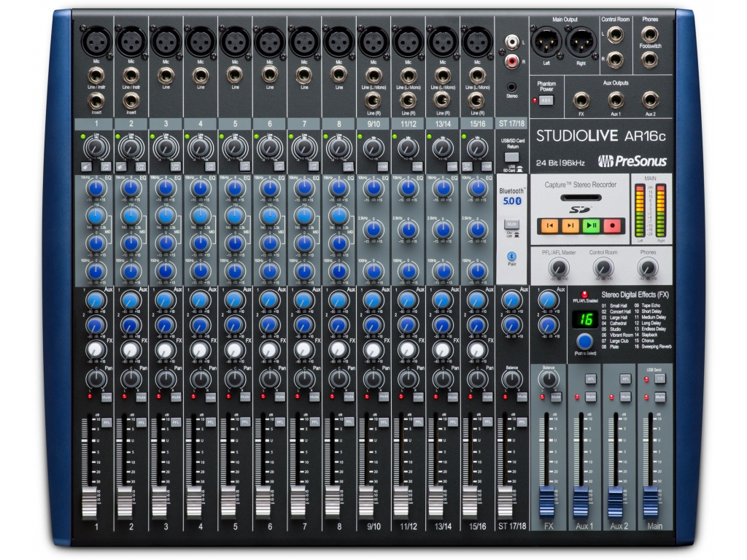Tap the green Play/Pause button

click(591, 225)
